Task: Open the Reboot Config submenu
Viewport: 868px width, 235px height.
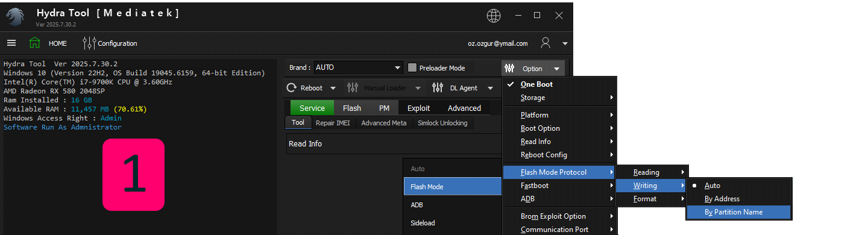Action: (560, 155)
